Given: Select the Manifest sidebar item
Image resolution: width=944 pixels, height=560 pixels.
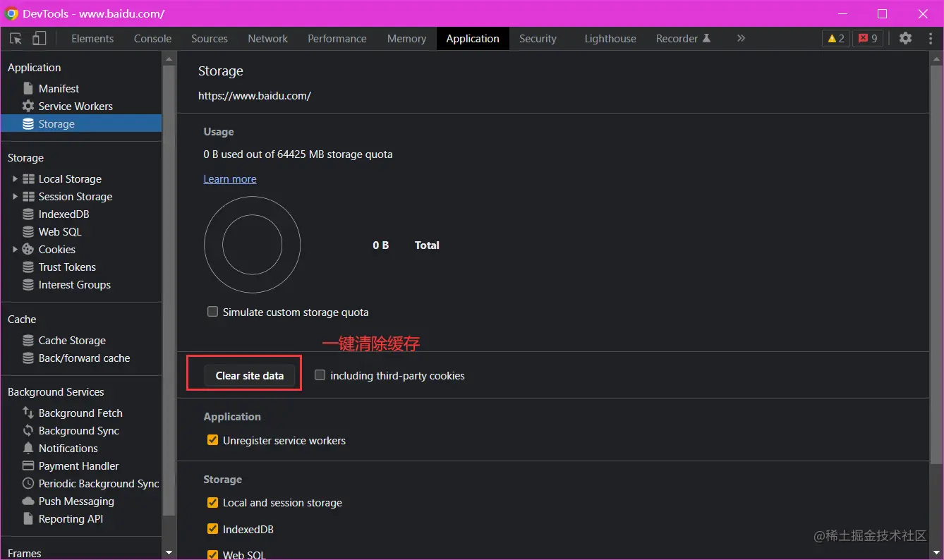Looking at the screenshot, I should [81, 89].
